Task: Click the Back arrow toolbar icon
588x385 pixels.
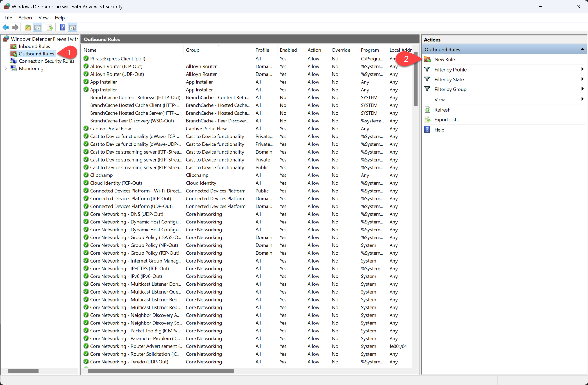Action: click(x=6, y=27)
